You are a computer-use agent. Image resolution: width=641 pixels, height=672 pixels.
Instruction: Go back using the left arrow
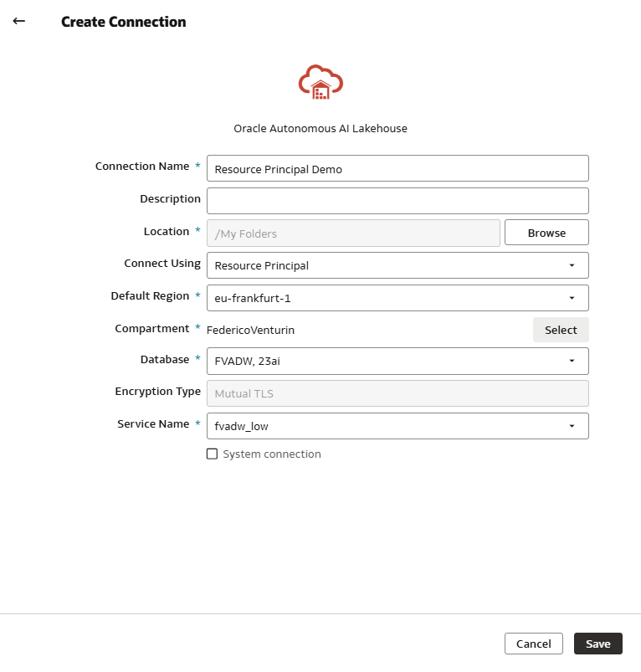[x=19, y=21]
